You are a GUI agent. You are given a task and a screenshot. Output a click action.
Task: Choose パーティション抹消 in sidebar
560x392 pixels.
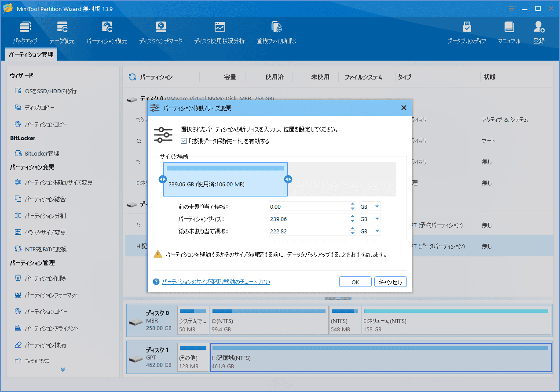(40, 345)
